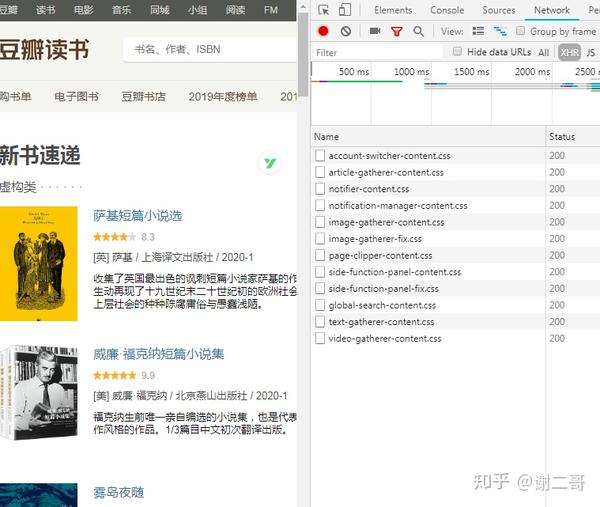Image resolution: width=600 pixels, height=507 pixels.
Task: Click the yellow 萨基短篇小说选 book cover
Action: pyautogui.click(x=39, y=264)
